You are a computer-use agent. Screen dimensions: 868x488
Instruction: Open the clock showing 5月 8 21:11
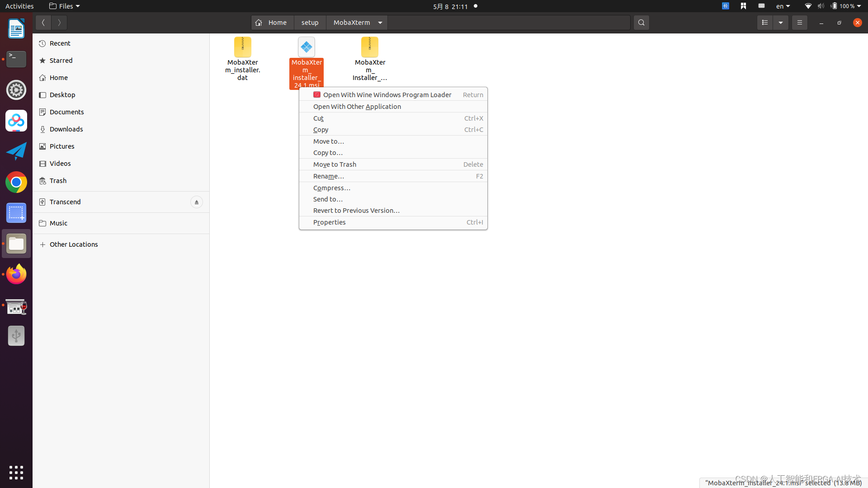pos(450,6)
